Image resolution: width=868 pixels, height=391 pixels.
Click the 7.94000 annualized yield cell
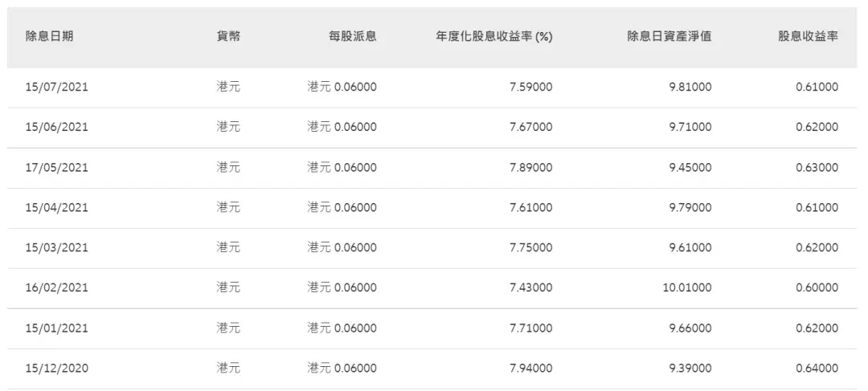click(x=531, y=369)
